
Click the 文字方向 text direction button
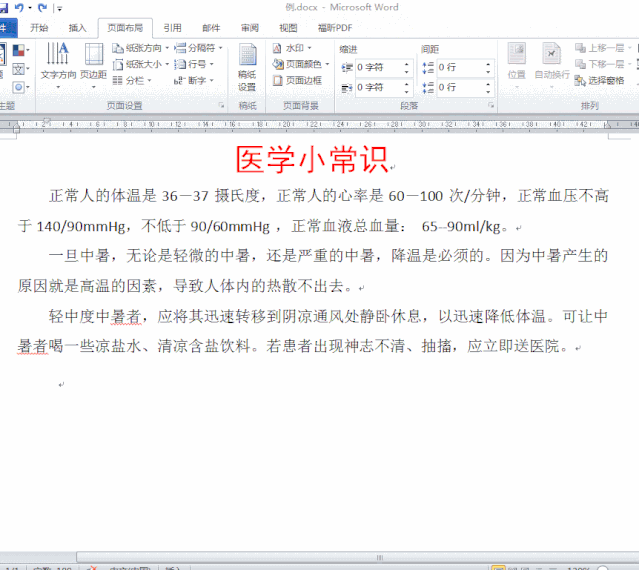[58, 66]
